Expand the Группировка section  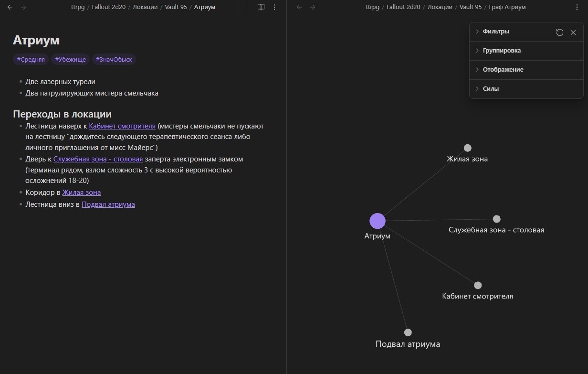501,51
